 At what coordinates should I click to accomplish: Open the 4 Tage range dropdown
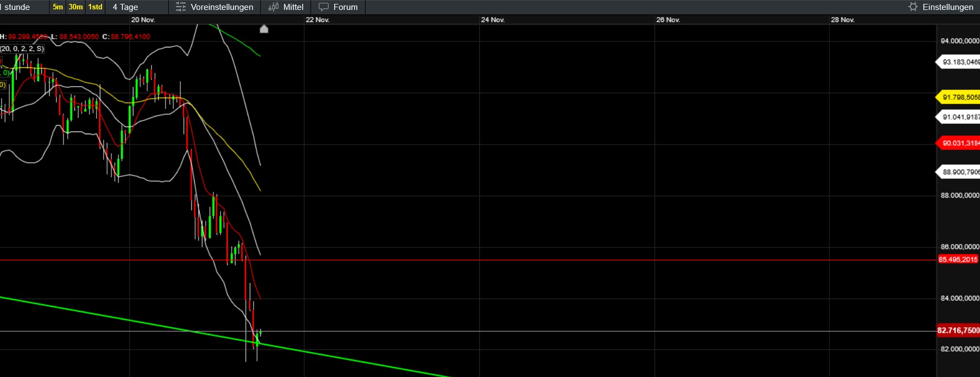pos(126,7)
